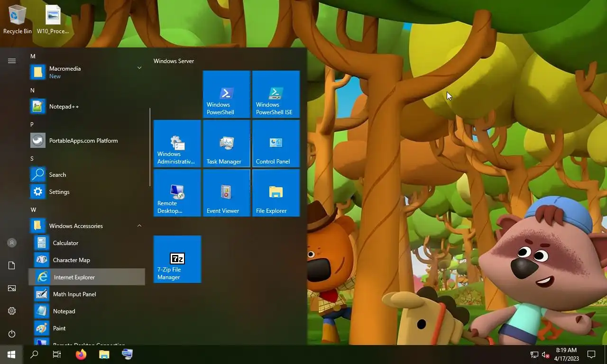Click letter P section header
This screenshot has height=364, width=607.
click(x=32, y=124)
